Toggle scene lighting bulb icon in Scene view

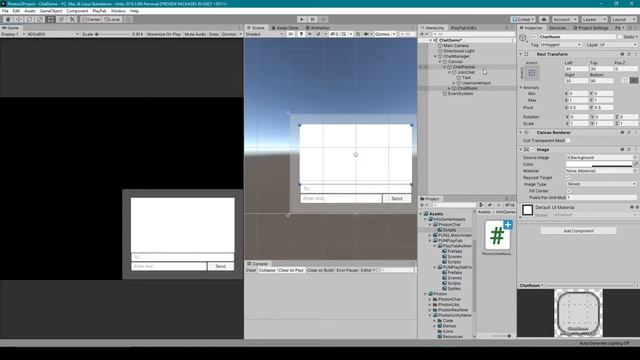301,34
